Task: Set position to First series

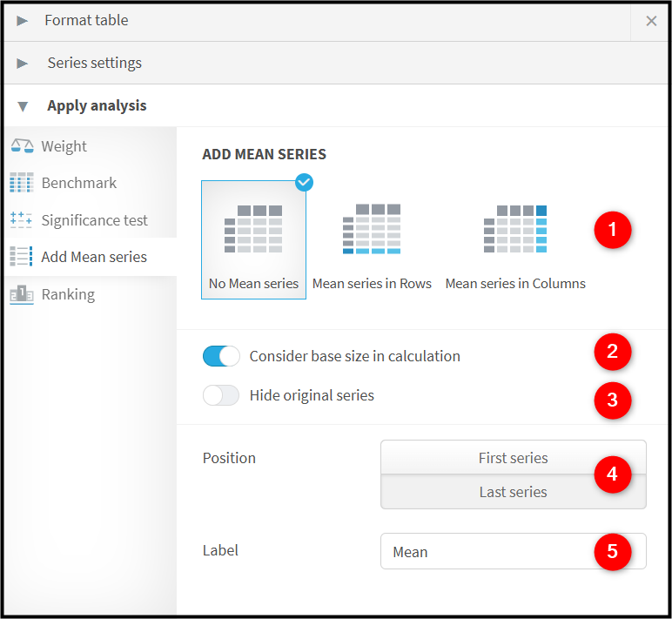Action: pos(514,457)
